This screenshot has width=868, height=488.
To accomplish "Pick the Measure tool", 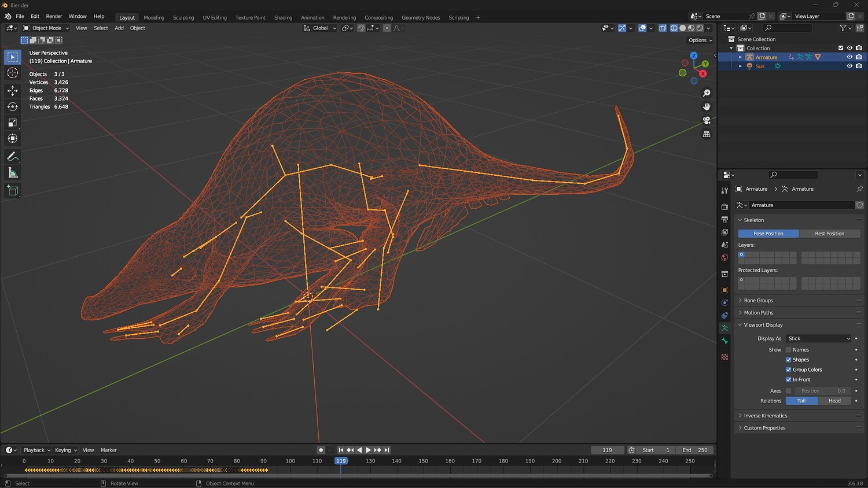I will (x=12, y=173).
